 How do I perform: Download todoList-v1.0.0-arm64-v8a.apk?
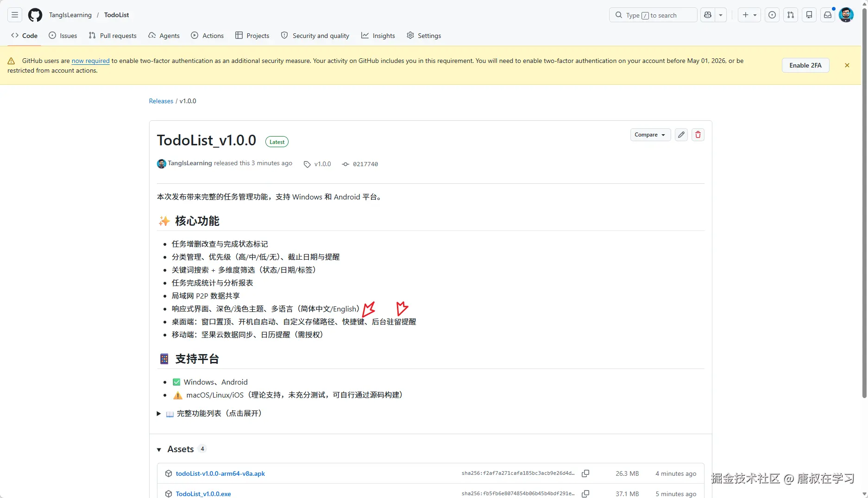(220, 473)
